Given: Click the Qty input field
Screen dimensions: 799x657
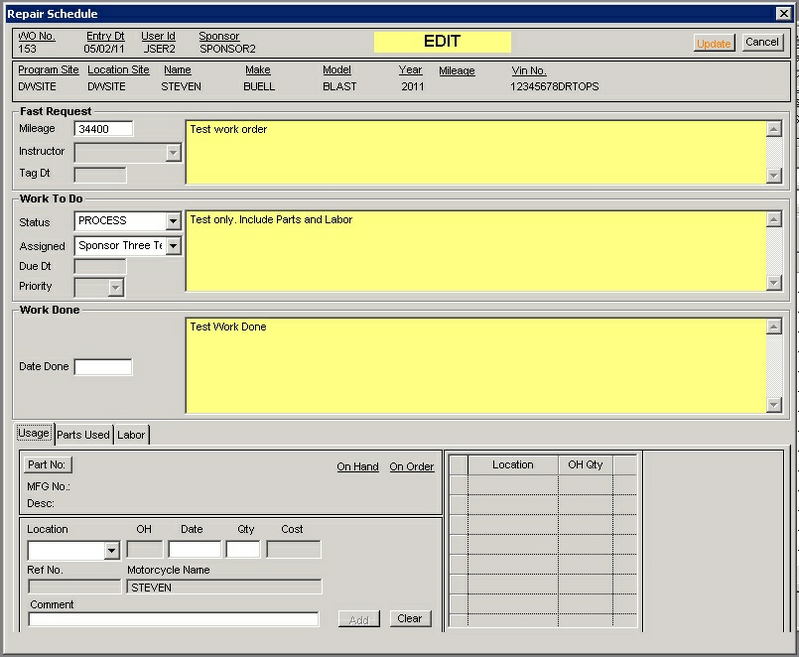Looking at the screenshot, I should [243, 549].
